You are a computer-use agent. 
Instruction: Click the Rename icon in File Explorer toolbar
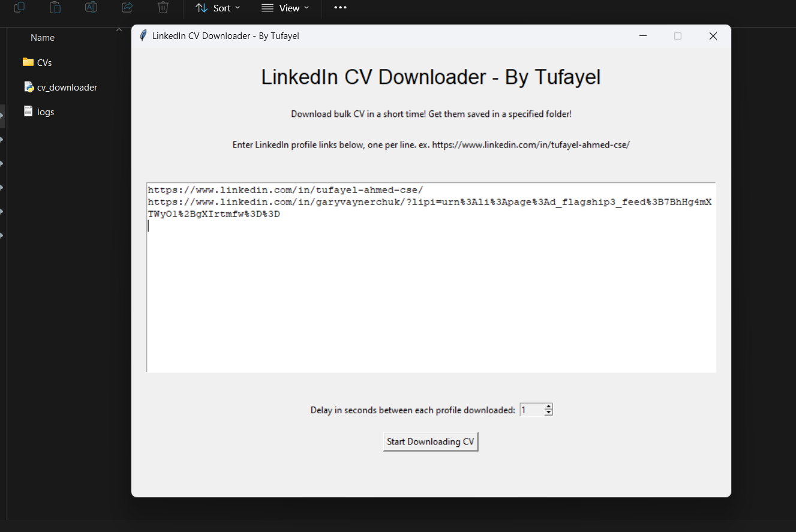tap(91, 7)
